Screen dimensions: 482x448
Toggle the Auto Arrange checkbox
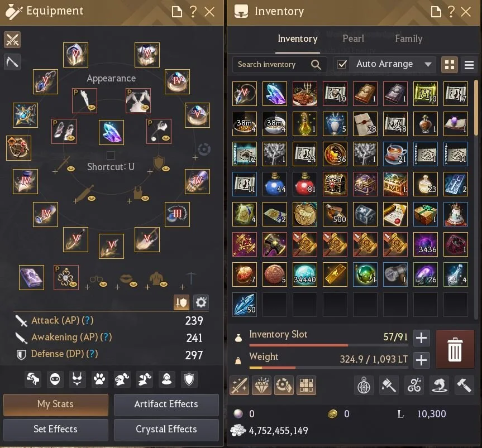coord(342,65)
